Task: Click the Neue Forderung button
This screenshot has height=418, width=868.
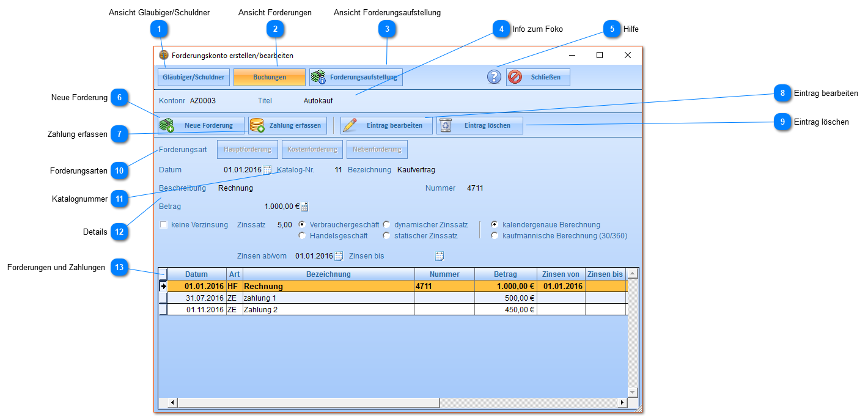Action: pyautogui.click(x=201, y=125)
